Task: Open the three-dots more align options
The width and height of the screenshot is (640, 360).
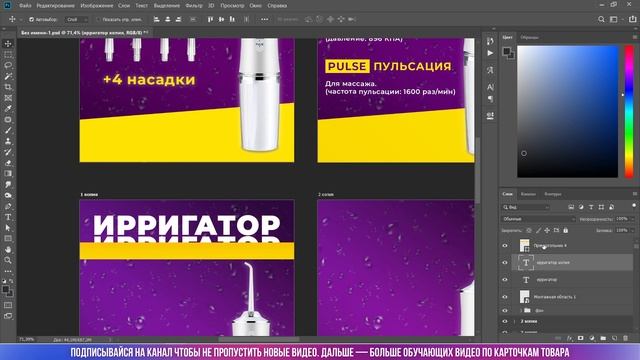Action: pyautogui.click(x=264, y=19)
